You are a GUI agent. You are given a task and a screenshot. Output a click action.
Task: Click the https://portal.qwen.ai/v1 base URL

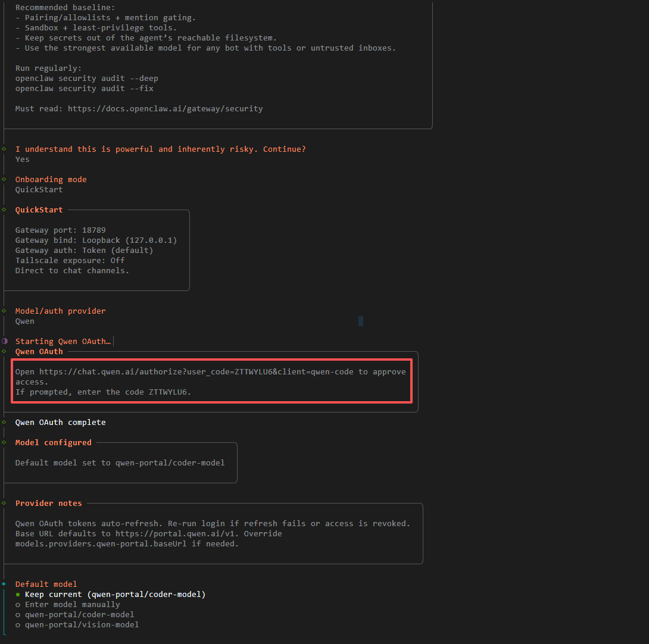(174, 533)
